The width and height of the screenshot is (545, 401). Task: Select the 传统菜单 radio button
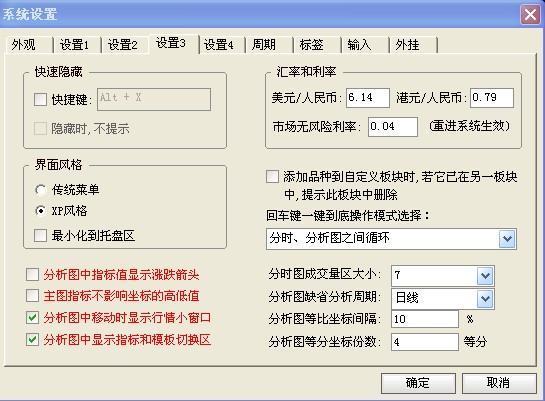[40, 190]
